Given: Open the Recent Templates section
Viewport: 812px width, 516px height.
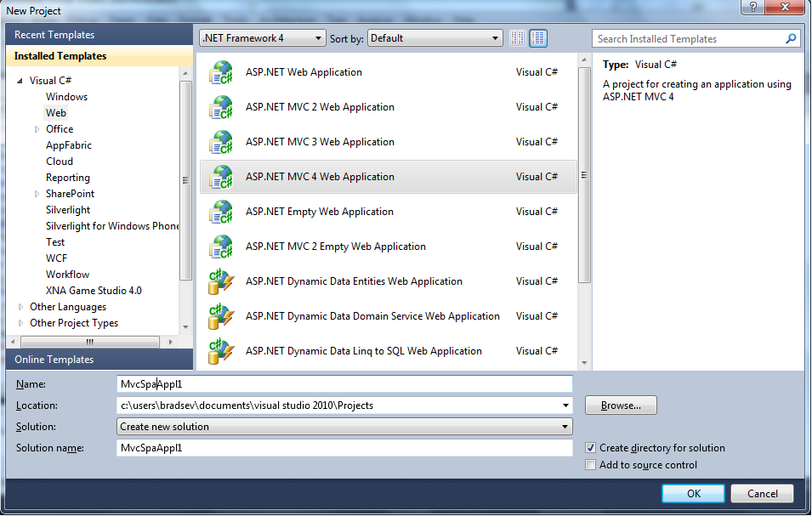Looking at the screenshot, I should coord(99,35).
